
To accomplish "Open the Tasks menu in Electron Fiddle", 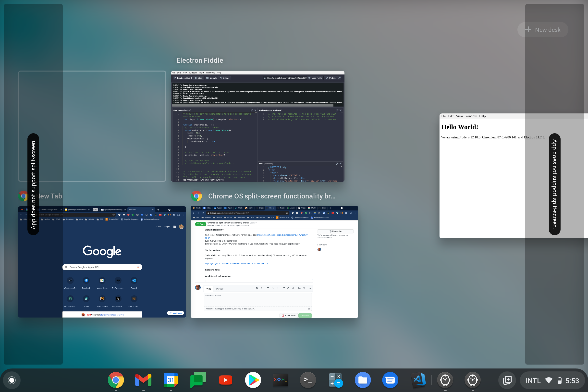I will (201, 73).
